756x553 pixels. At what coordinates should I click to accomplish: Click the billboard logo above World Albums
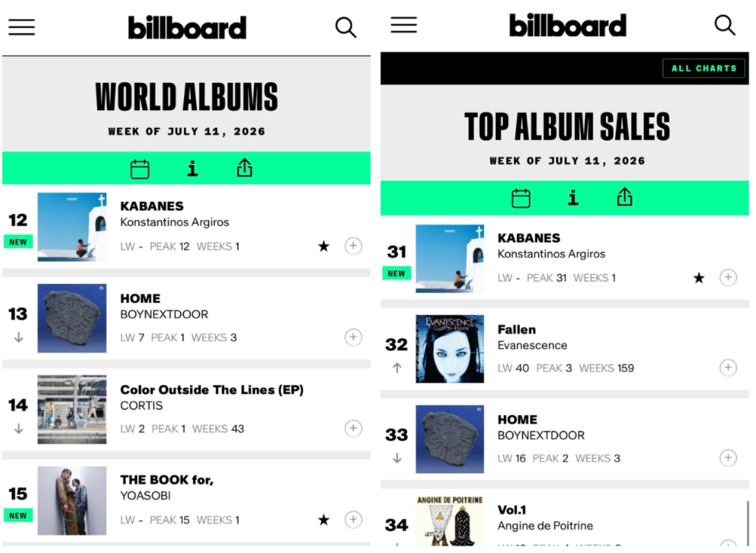187,27
